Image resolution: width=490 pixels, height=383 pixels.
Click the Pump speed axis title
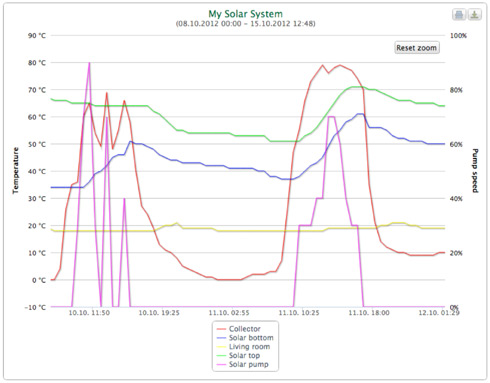point(475,170)
